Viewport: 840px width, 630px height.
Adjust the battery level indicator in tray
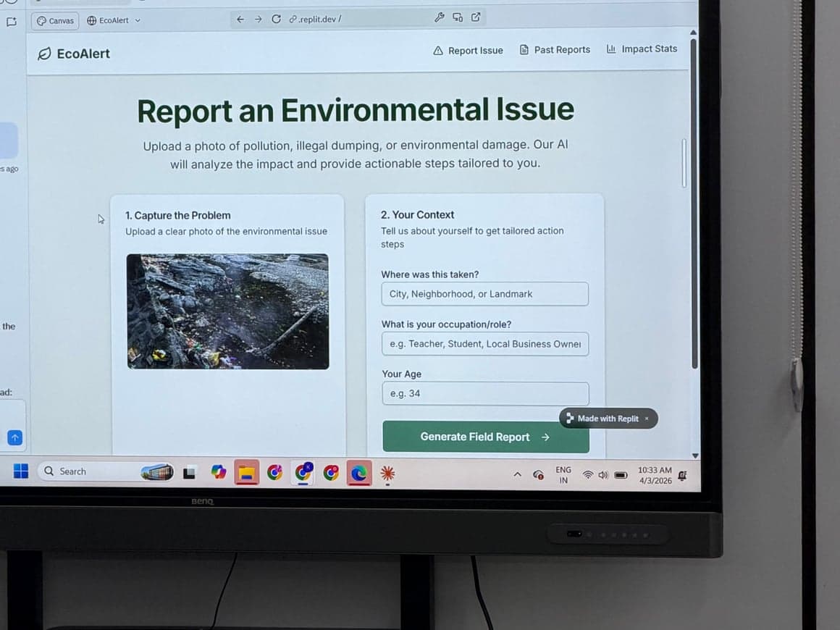pyautogui.click(x=621, y=475)
